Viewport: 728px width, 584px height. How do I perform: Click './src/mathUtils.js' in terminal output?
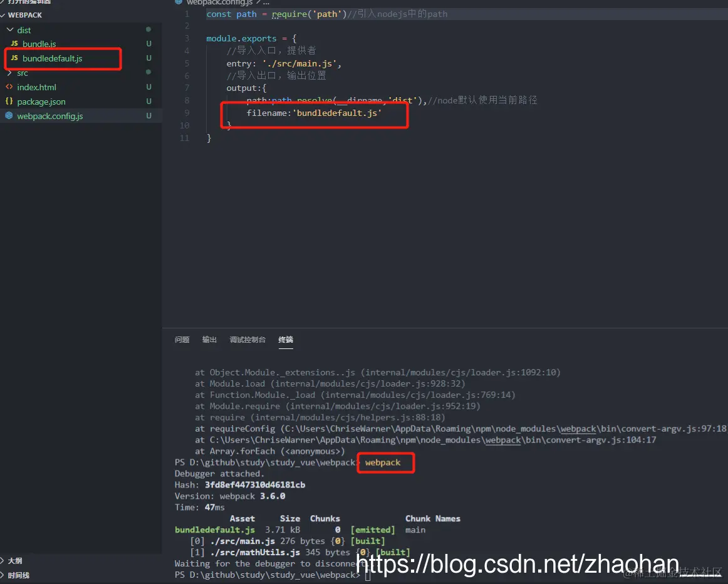click(255, 553)
